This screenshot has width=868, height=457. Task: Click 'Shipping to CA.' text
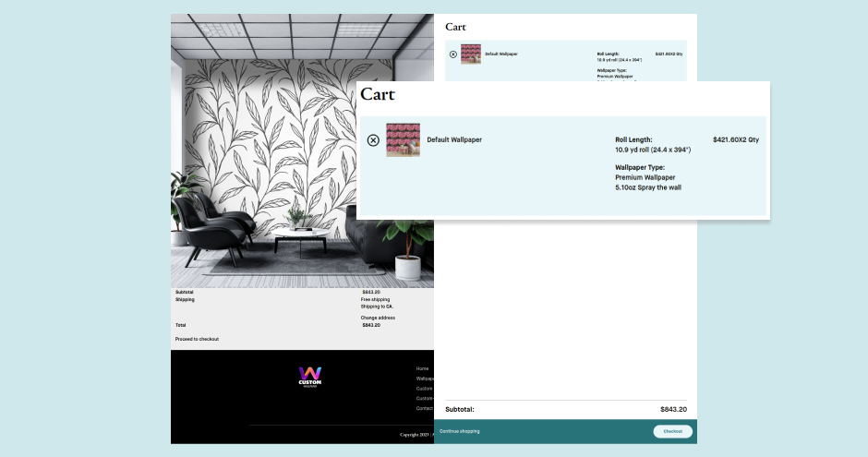[x=377, y=307]
